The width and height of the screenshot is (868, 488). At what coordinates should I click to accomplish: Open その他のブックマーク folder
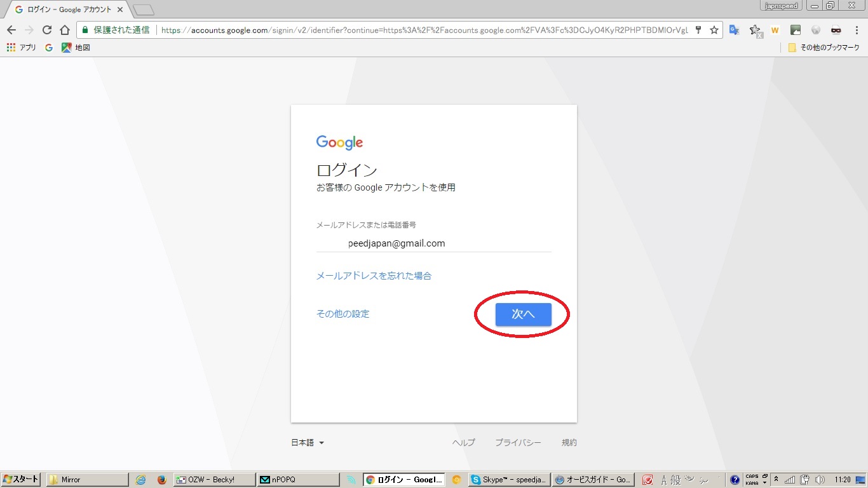(x=824, y=48)
